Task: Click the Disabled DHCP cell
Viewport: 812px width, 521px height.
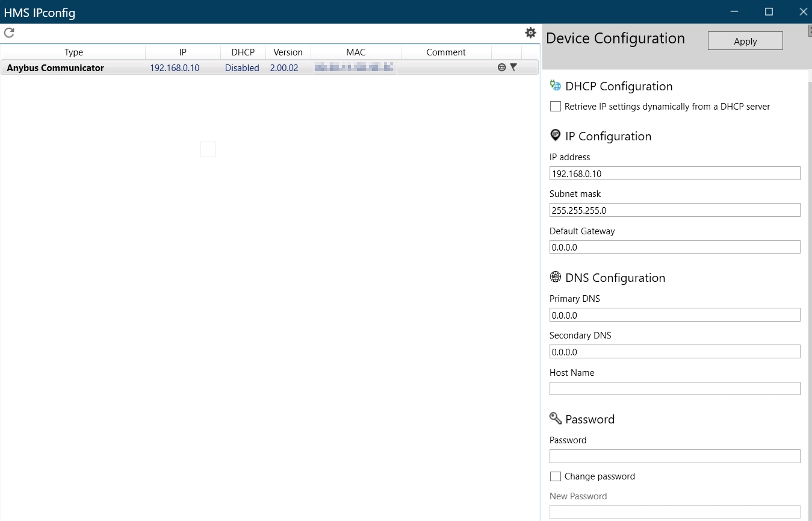Action: pos(242,68)
